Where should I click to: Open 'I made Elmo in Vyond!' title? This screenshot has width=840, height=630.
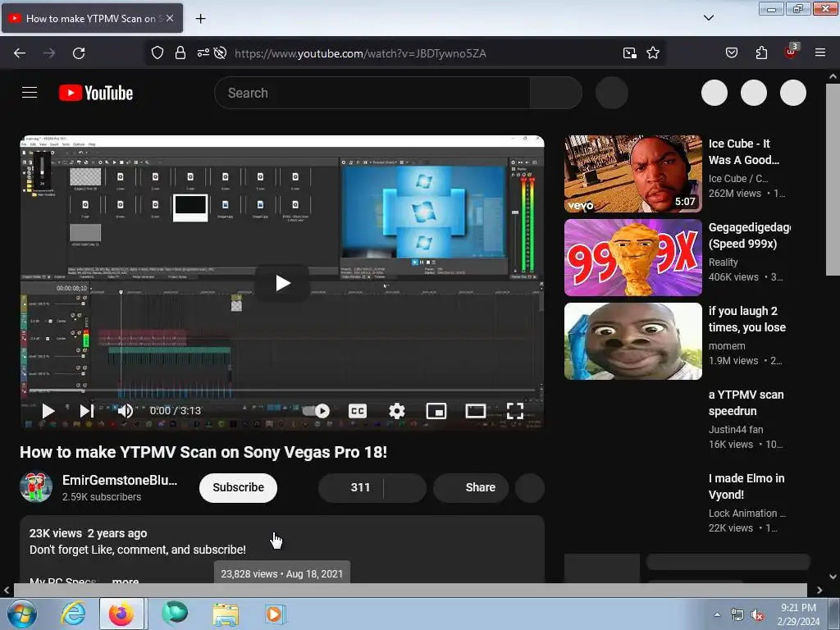click(x=746, y=486)
